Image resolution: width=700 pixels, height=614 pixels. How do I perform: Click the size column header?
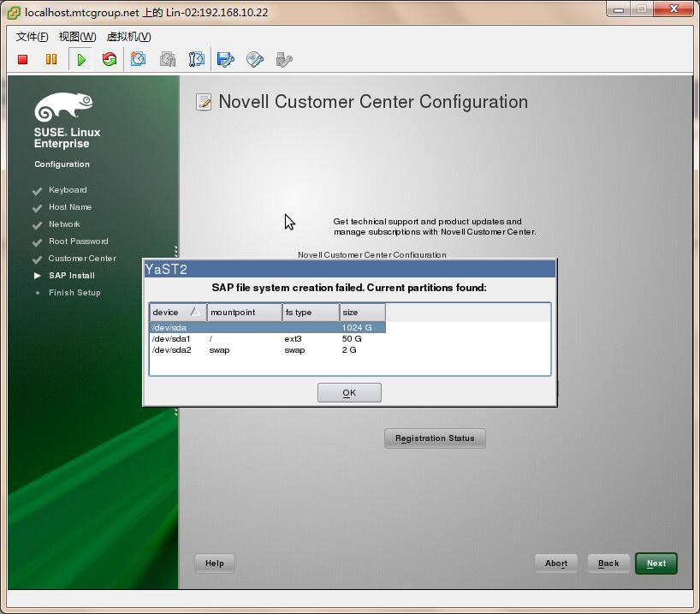coord(363,313)
